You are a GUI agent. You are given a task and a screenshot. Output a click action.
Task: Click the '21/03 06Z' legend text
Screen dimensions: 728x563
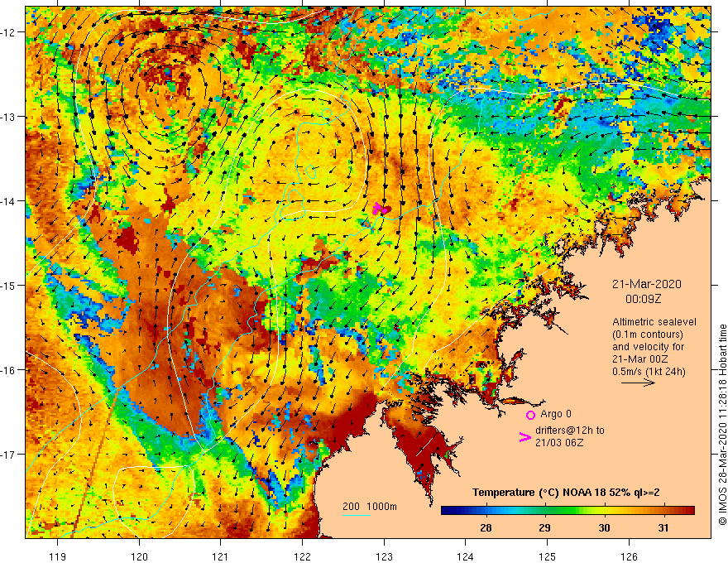pos(559,443)
